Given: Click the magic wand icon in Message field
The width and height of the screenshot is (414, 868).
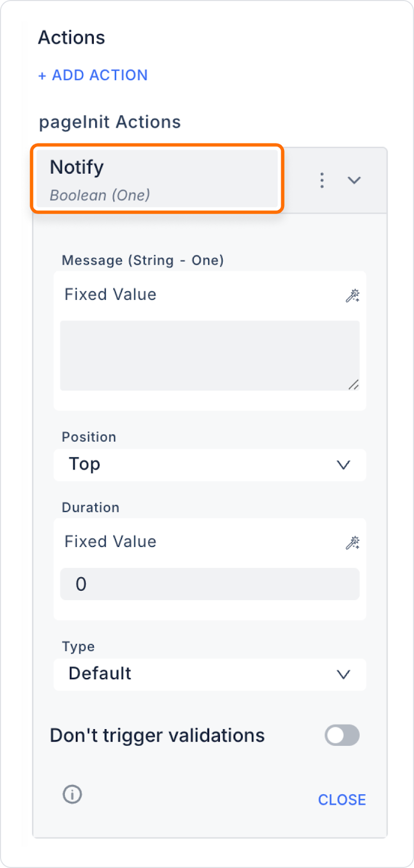Looking at the screenshot, I should tap(353, 295).
